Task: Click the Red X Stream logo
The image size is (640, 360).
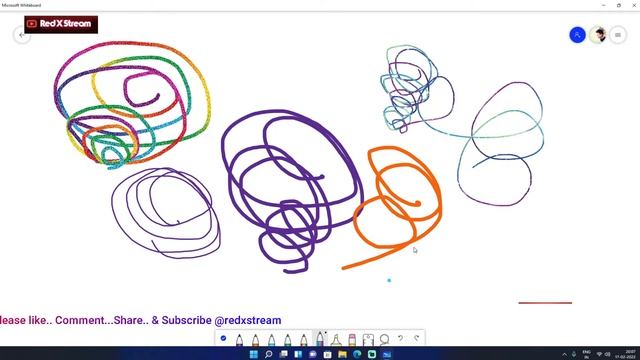Action: 61,24
